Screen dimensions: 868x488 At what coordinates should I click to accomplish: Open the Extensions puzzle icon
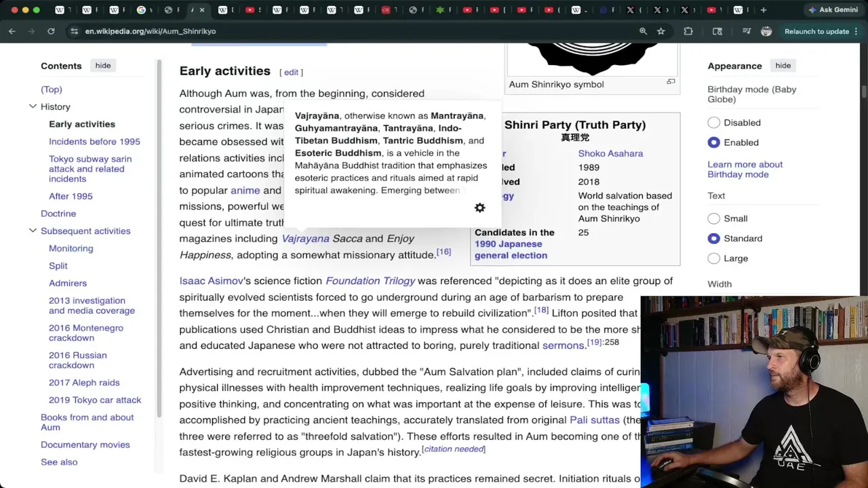pyautogui.click(x=688, y=31)
